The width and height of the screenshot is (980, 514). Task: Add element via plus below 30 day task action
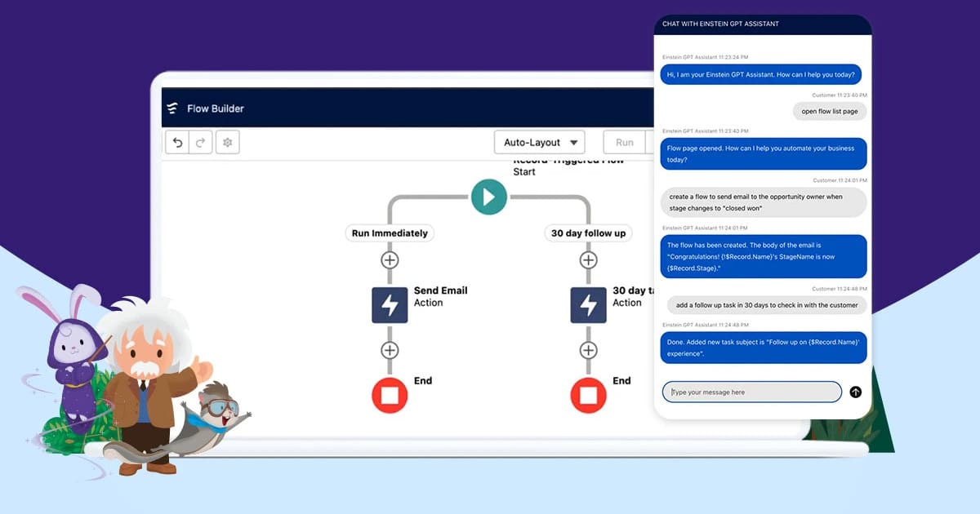coord(588,350)
